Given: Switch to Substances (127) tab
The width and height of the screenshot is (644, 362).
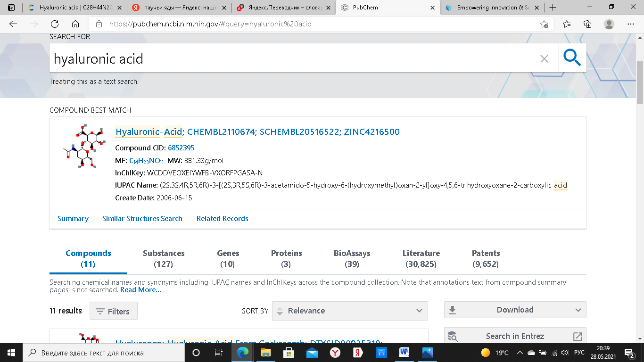Looking at the screenshot, I should tap(164, 258).
